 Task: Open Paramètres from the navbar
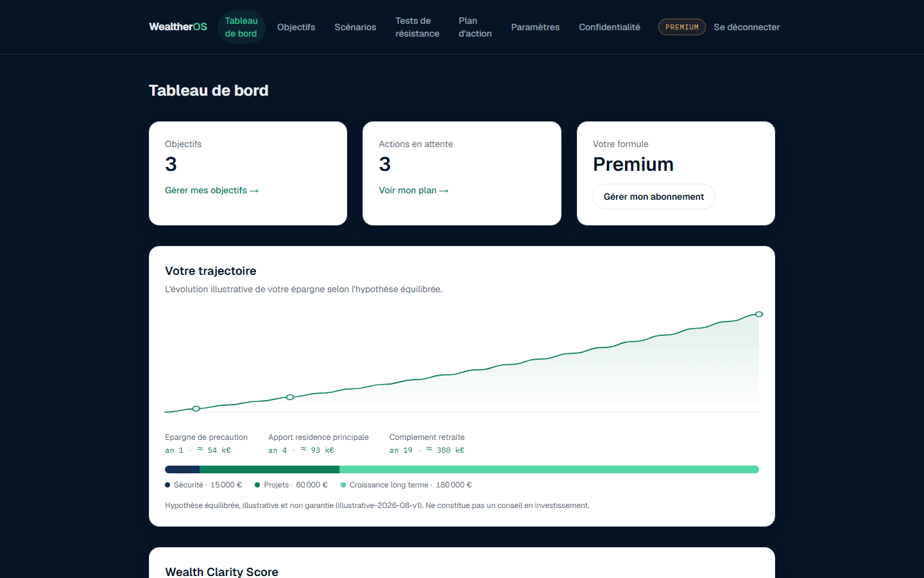click(x=535, y=27)
